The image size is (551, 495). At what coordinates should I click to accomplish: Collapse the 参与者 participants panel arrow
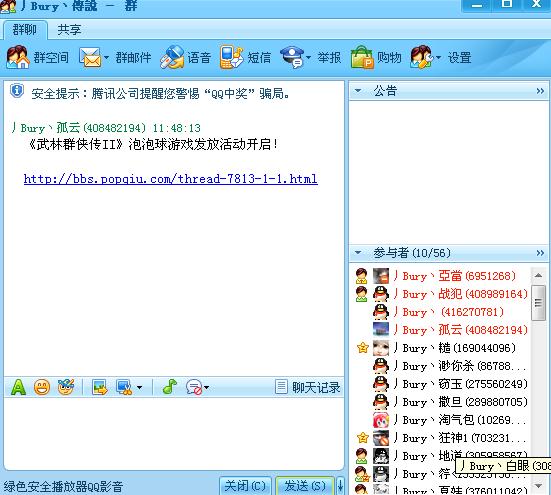tap(358, 252)
